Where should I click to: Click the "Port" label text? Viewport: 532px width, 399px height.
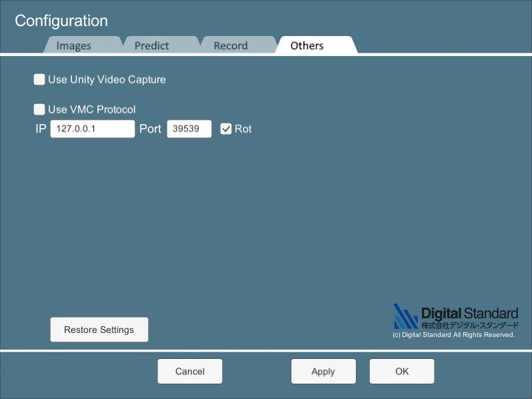tap(150, 129)
